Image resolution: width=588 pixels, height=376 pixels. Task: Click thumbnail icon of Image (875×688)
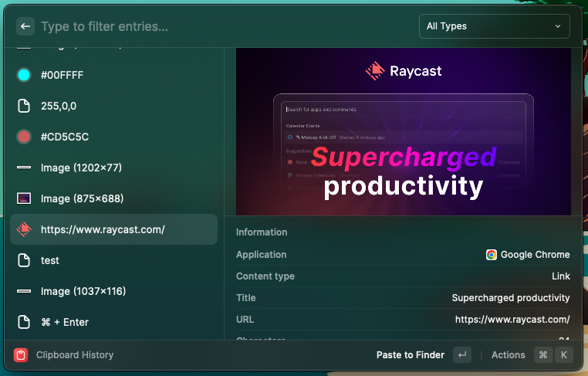click(24, 198)
